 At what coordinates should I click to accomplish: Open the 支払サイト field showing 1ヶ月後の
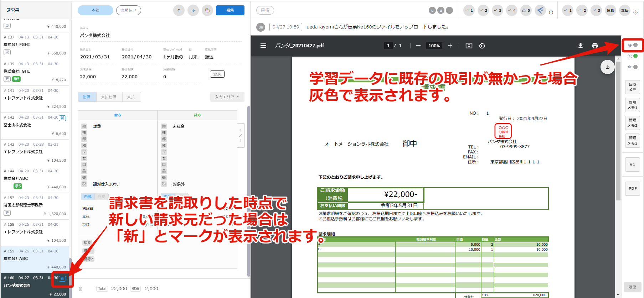173,57
